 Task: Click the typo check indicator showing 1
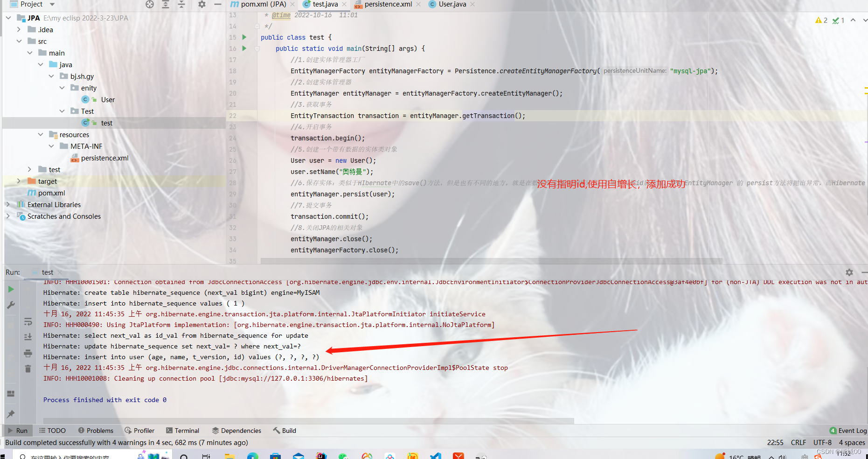tap(839, 21)
